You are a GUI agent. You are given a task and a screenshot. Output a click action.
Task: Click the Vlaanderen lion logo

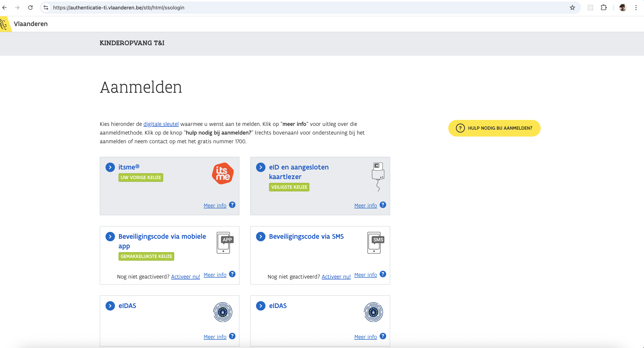[5, 24]
